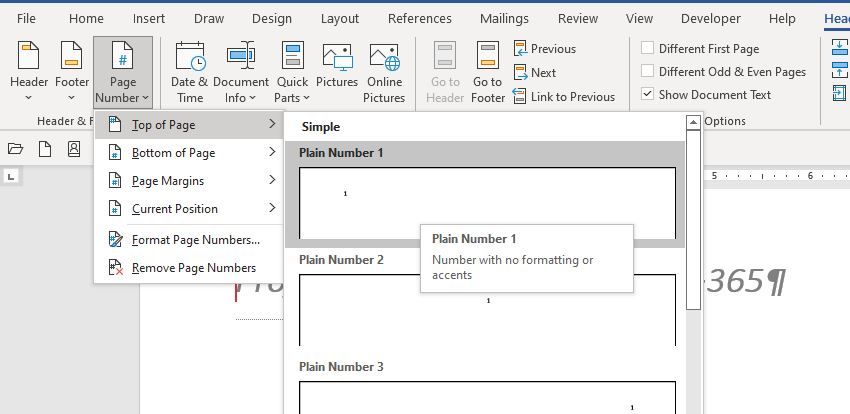This screenshot has width=850, height=414.
Task: Open the Developer tab
Action: 711,18
